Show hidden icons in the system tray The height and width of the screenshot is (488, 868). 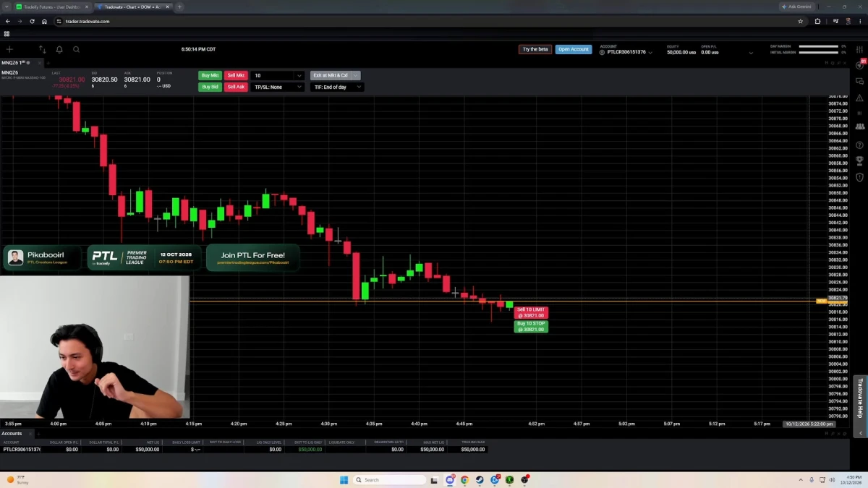click(x=801, y=479)
